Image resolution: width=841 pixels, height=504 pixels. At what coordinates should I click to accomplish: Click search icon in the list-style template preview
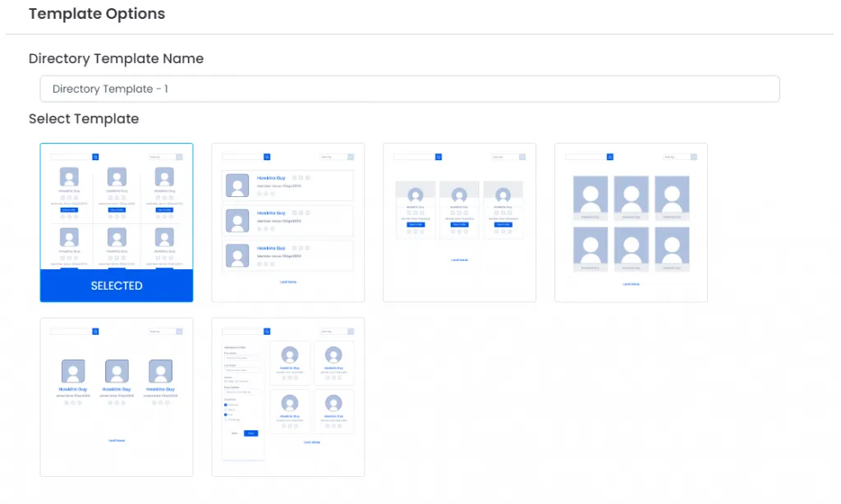tap(267, 157)
